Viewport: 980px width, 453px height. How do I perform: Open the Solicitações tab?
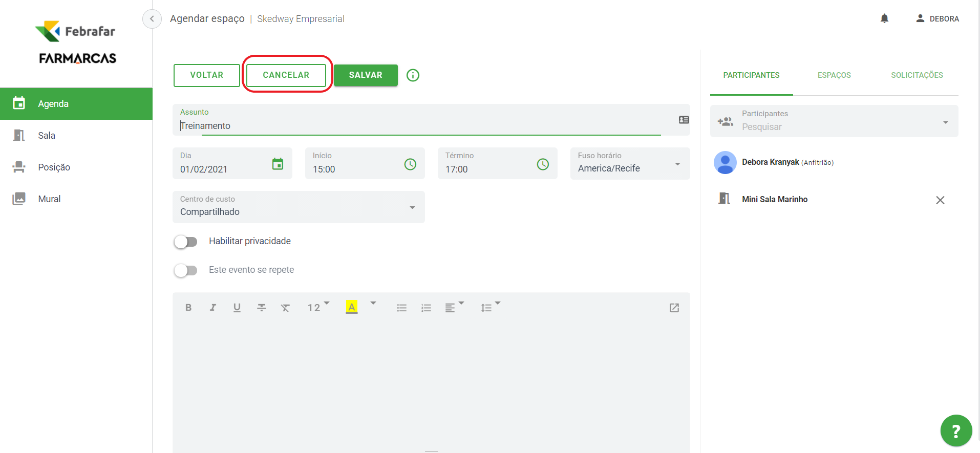click(x=917, y=75)
